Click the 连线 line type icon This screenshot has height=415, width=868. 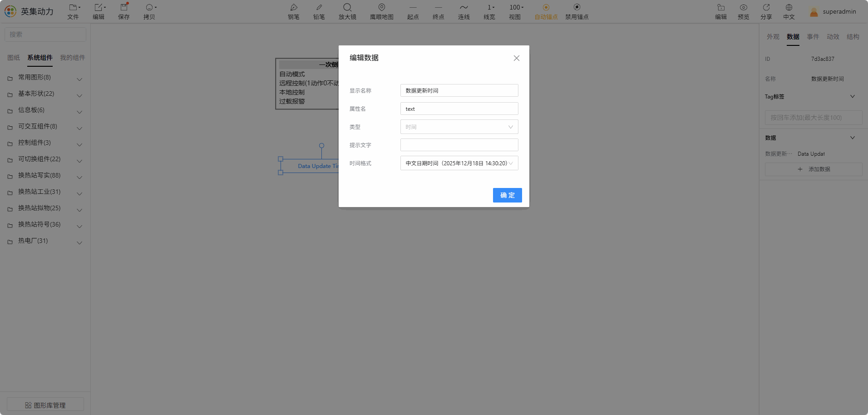pyautogui.click(x=464, y=8)
